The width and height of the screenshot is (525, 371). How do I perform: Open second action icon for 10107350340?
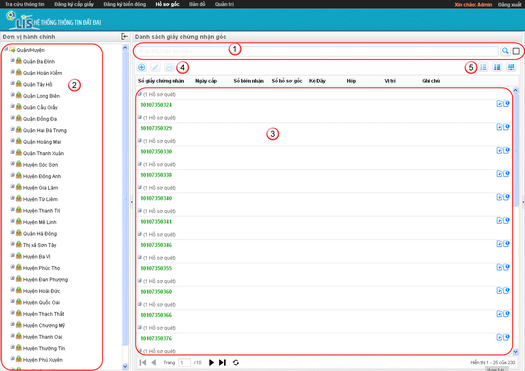pos(506,197)
